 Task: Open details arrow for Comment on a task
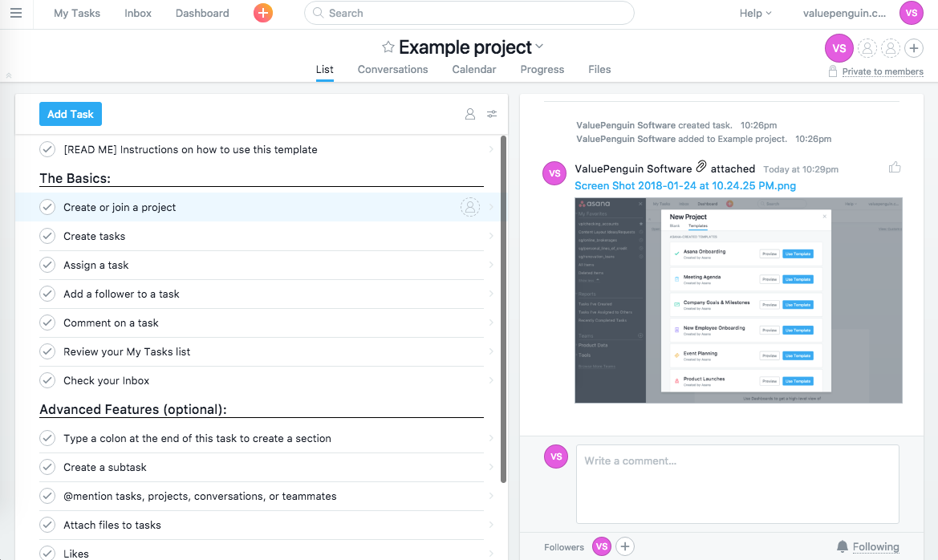point(491,323)
